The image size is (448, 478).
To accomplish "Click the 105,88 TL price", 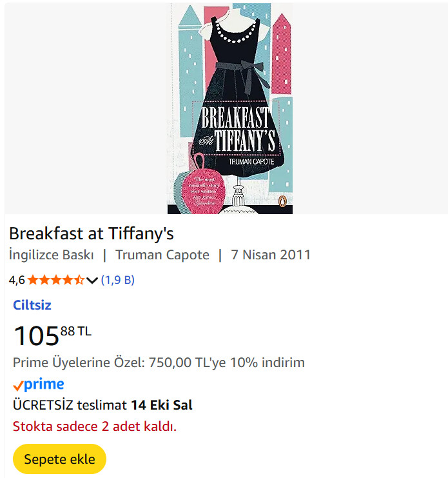I will (52, 335).
